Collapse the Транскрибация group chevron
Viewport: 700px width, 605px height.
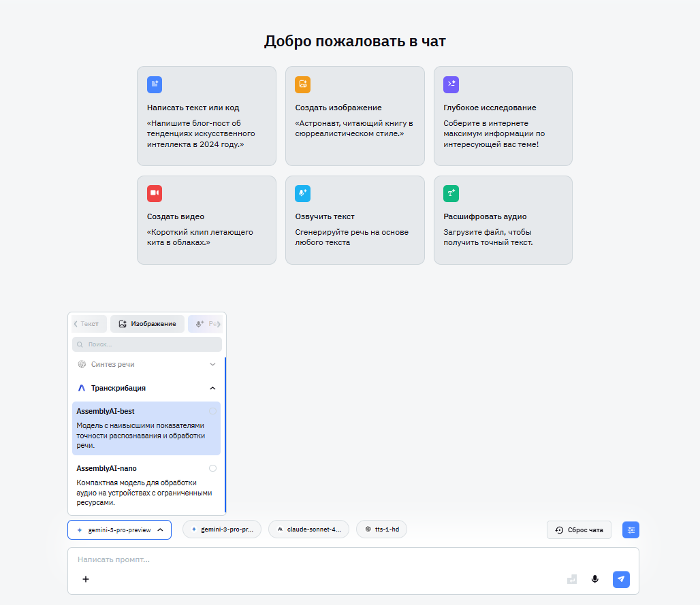[212, 388]
